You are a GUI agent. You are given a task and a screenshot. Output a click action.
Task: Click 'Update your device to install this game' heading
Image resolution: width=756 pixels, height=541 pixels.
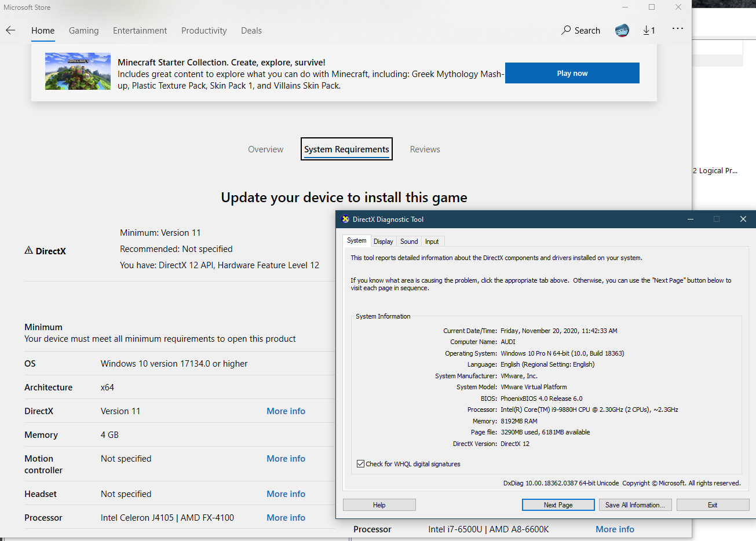tap(344, 198)
